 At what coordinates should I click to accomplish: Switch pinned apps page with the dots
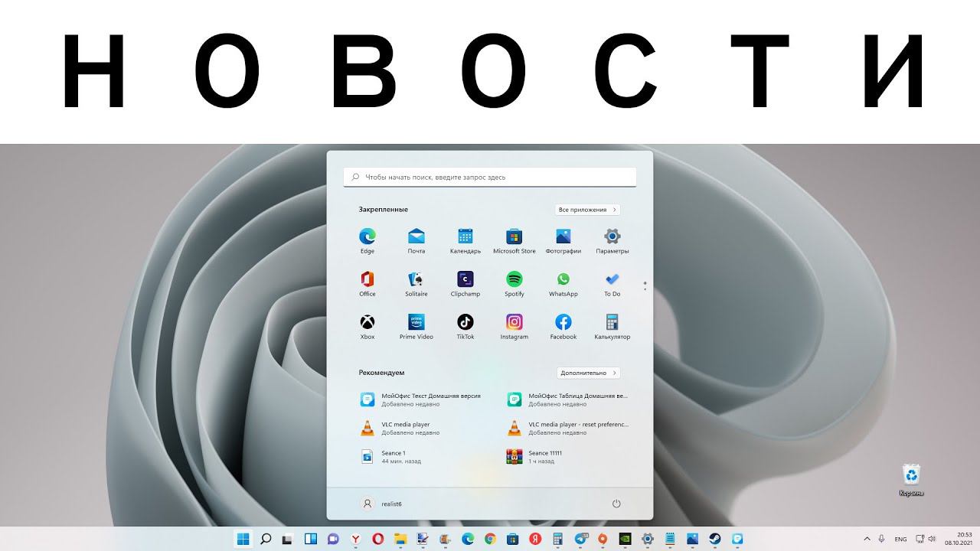[645, 285]
